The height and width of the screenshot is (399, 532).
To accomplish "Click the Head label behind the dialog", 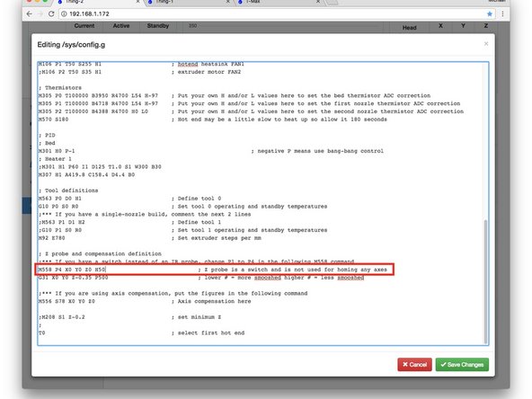I will tap(409, 28).
